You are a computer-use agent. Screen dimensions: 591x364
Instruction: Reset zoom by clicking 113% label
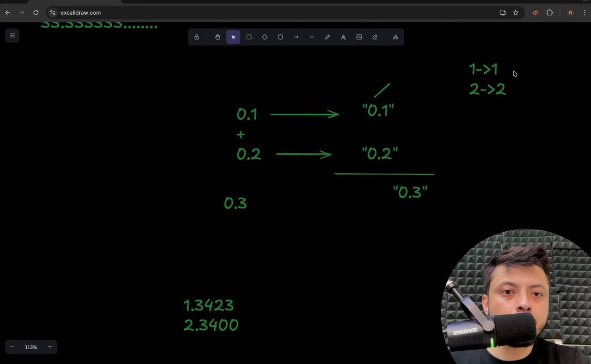pos(31,347)
